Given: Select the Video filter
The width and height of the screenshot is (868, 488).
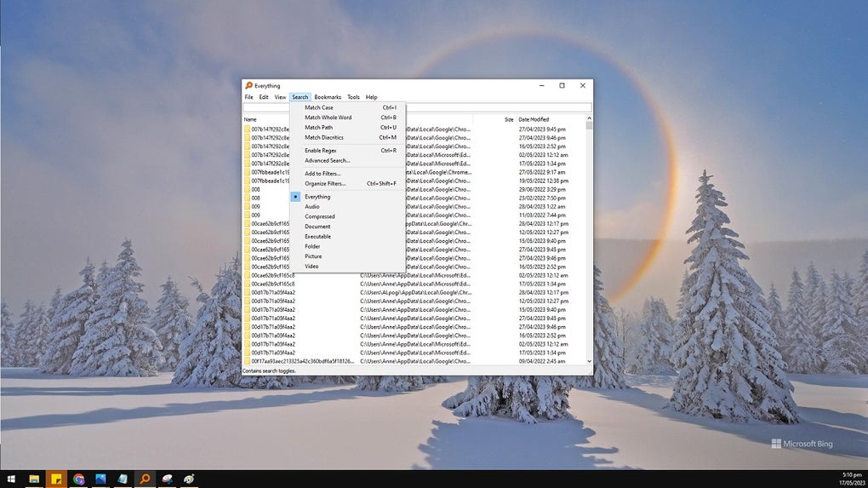Looking at the screenshot, I should click(x=348, y=267).
